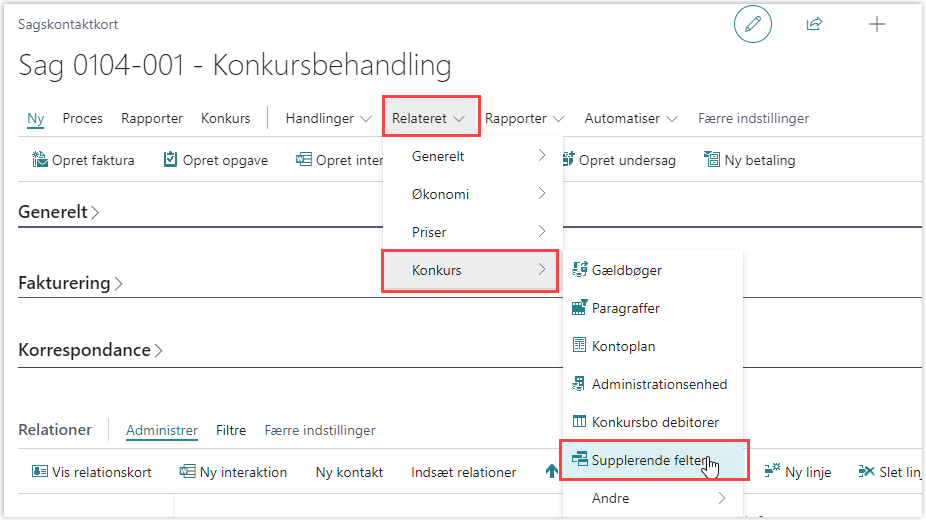The width and height of the screenshot is (926, 521).
Task: Expand the Andre submenu
Action: 652,498
